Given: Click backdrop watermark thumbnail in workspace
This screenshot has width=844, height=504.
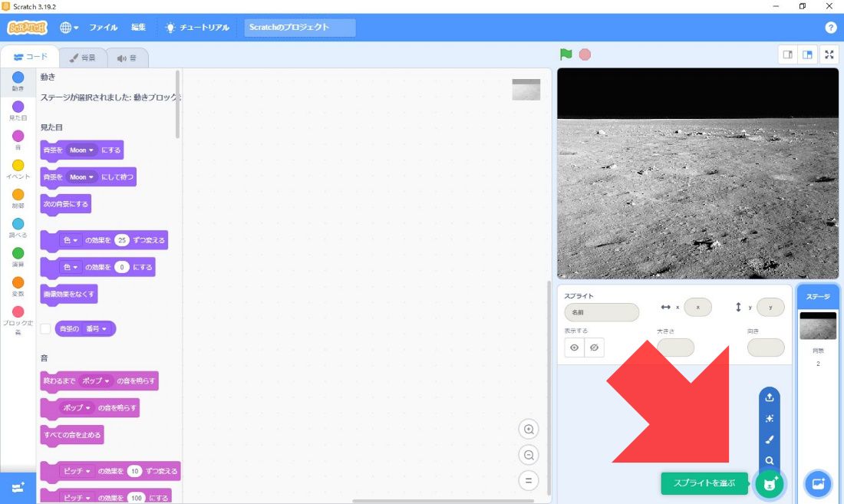Looking at the screenshot, I should click(526, 89).
